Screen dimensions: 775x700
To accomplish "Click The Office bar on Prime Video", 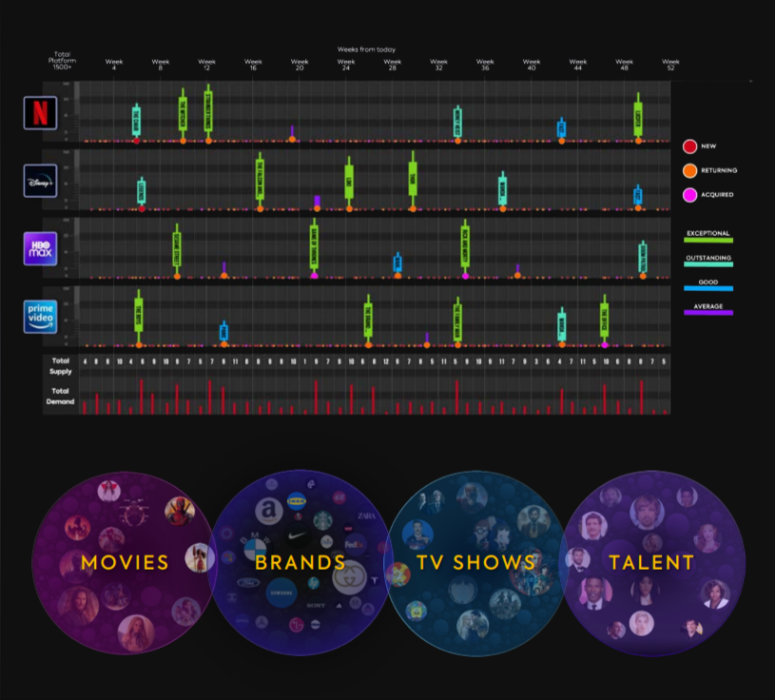I will [604, 318].
